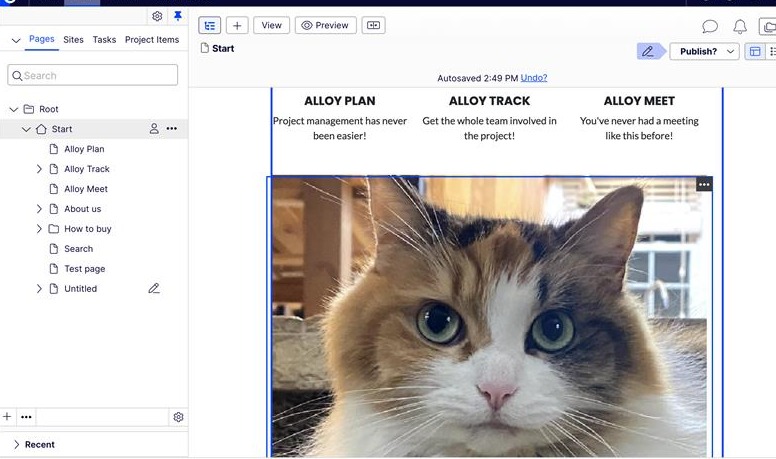Viewport: 776px width, 459px height.
Task: Open the options menu on the cat image block
Action: (704, 184)
